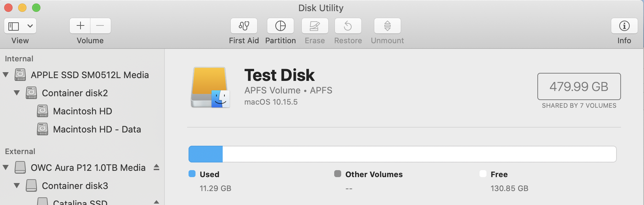Click the Restore toolbar icon
The image size is (644, 205).
(x=348, y=26)
